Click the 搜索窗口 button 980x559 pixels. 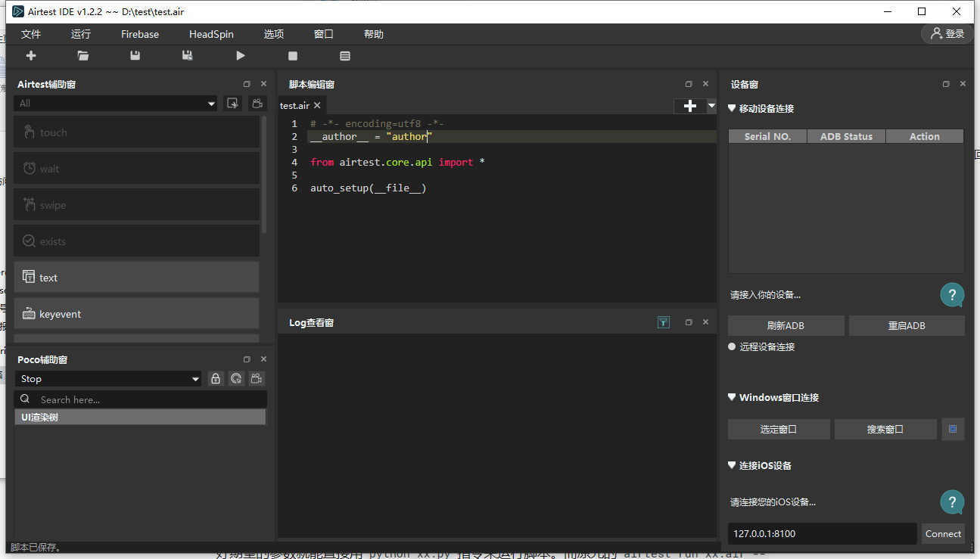[x=885, y=430]
